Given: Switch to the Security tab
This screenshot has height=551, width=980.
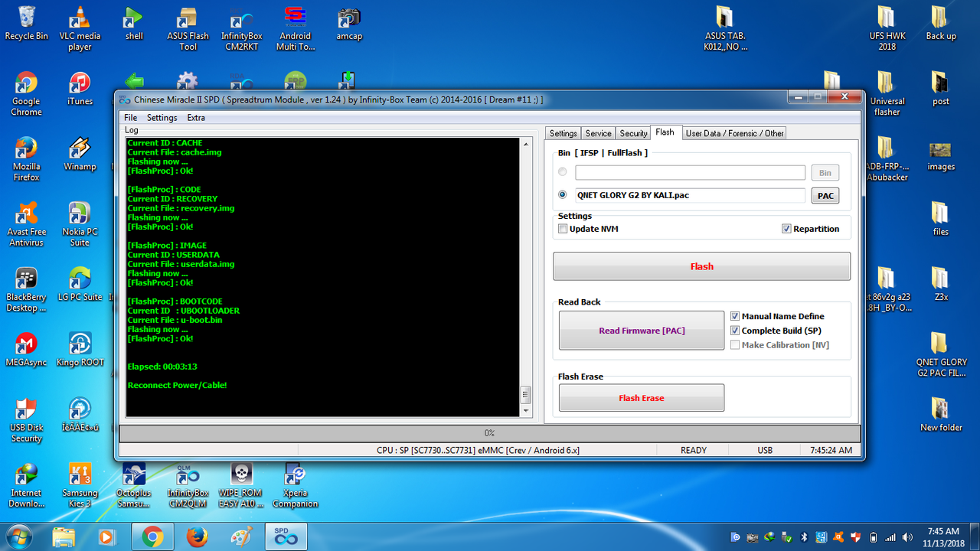Looking at the screenshot, I should click(634, 133).
